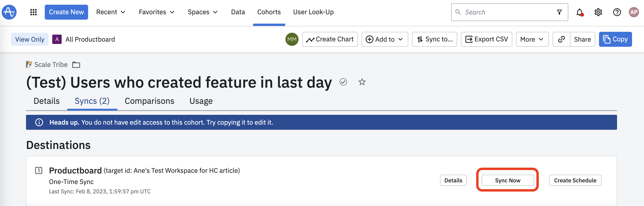Click the Create Chart button
The width and height of the screenshot is (644, 206).
point(330,39)
